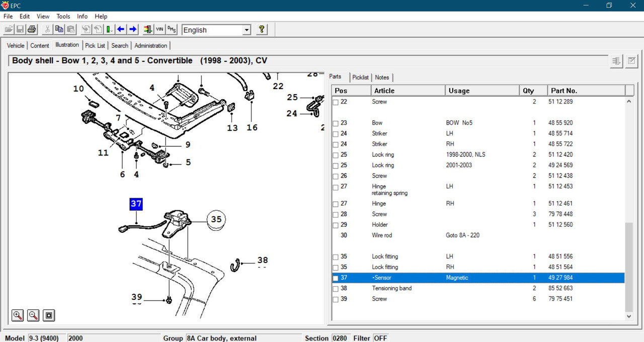Open the VIN lookup tool

pyautogui.click(x=159, y=30)
